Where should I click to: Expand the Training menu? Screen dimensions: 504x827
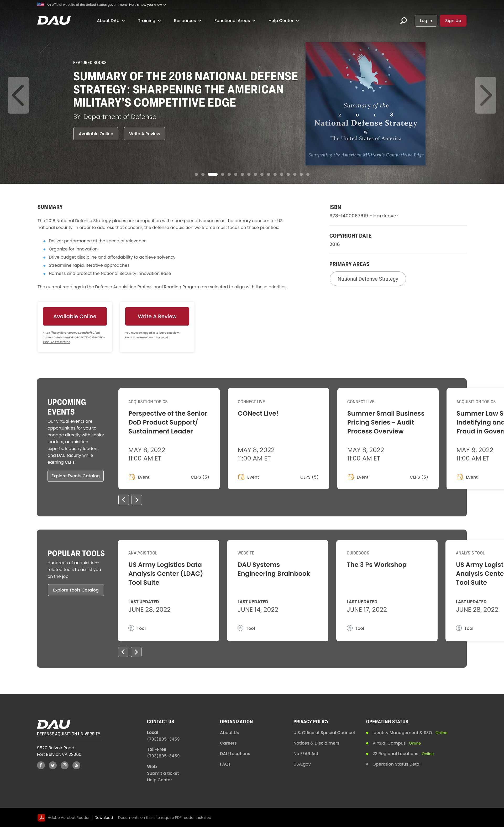(x=149, y=20)
